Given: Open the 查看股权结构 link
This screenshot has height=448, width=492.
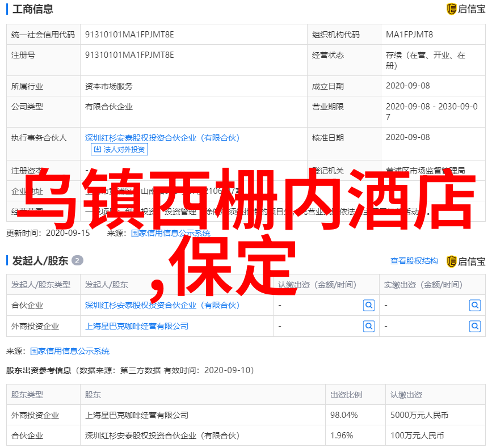Looking at the screenshot, I should 414,261.
